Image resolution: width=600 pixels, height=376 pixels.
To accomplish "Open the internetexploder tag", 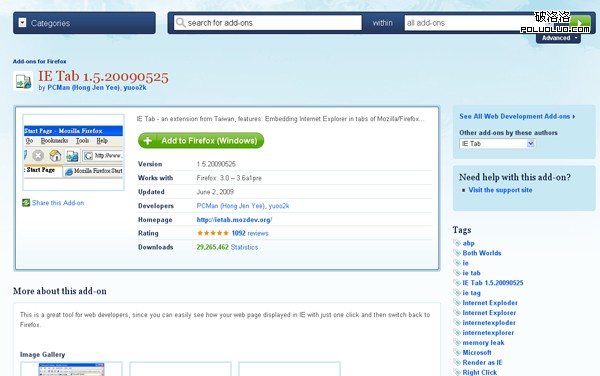I will pyautogui.click(x=489, y=322).
